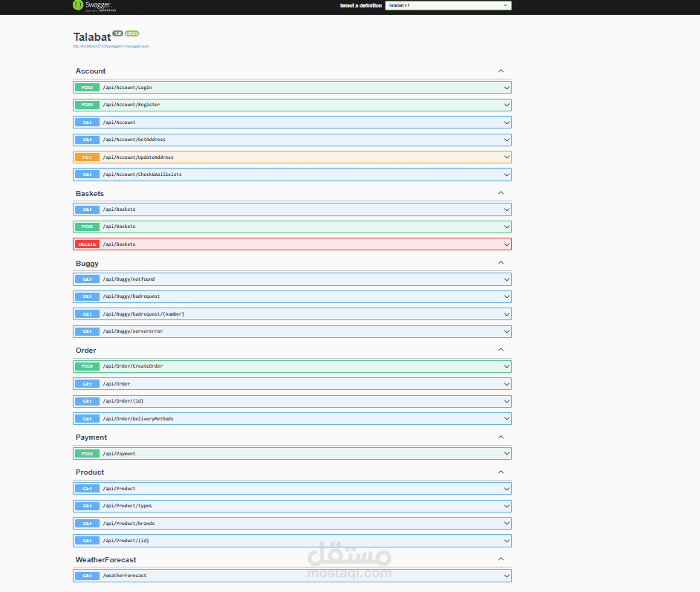Expand the /api/Account/CheckEmailExists row
Image resolution: width=700 pixels, height=592 pixels.
coord(297,174)
